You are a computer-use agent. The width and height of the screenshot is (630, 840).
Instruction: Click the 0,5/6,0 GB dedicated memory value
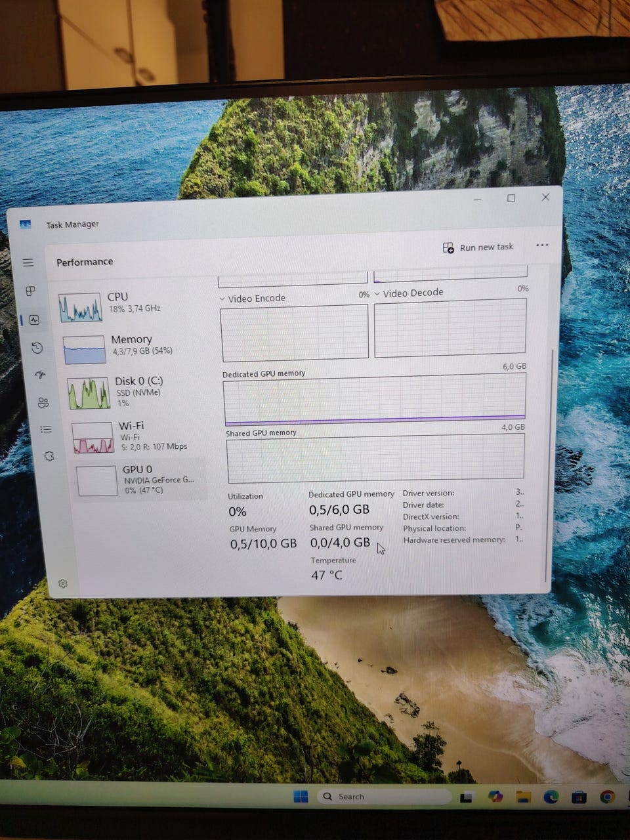pyautogui.click(x=339, y=510)
